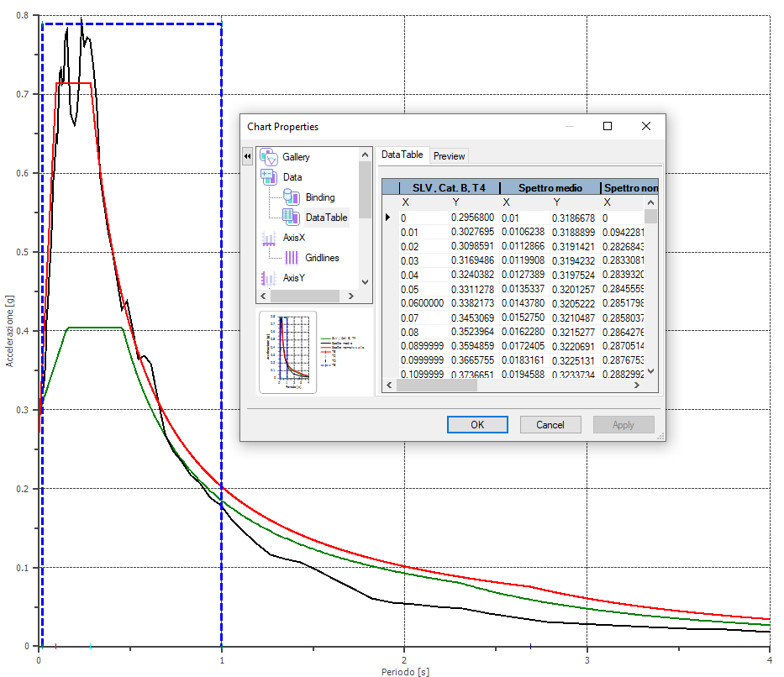Click the Data node icon
784x677 pixels.
click(x=269, y=177)
